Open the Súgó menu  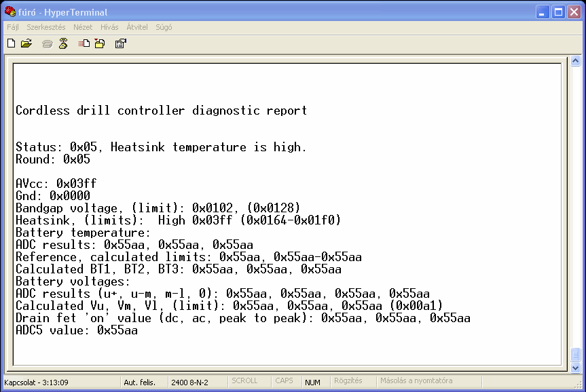pyautogui.click(x=164, y=27)
